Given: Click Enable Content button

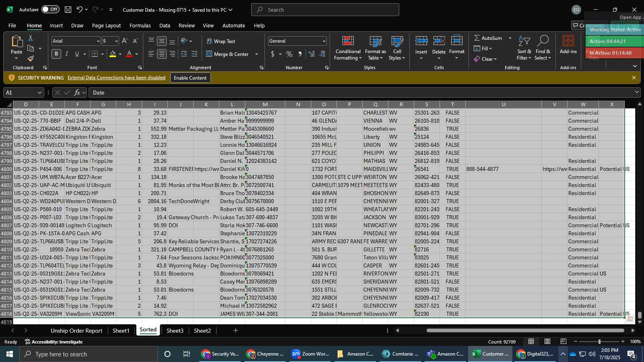Looking at the screenshot, I should pyautogui.click(x=190, y=78).
